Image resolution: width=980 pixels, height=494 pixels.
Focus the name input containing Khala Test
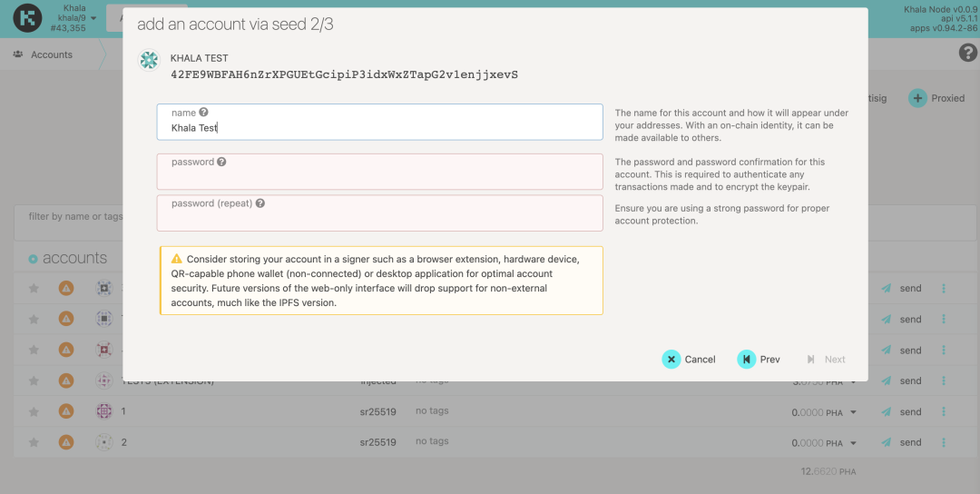click(x=379, y=128)
